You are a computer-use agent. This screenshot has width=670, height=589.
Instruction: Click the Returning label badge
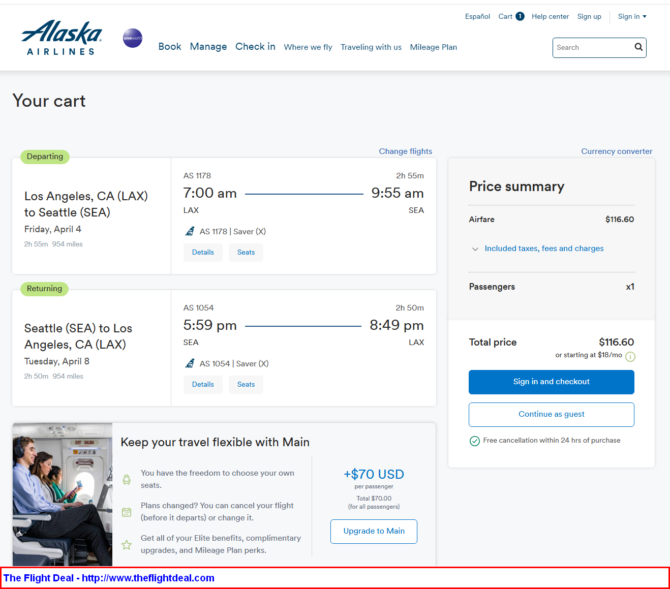tap(44, 289)
